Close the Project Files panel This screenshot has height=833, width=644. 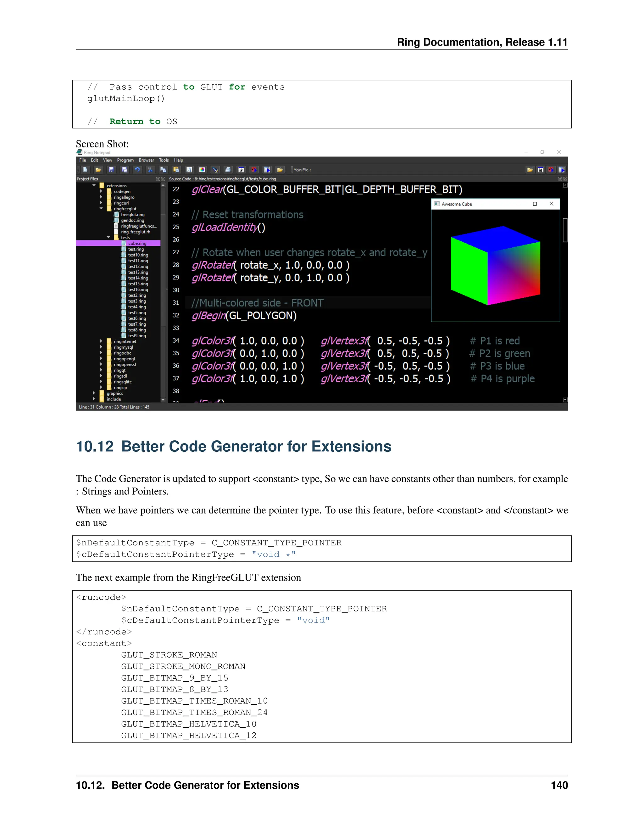click(x=163, y=179)
